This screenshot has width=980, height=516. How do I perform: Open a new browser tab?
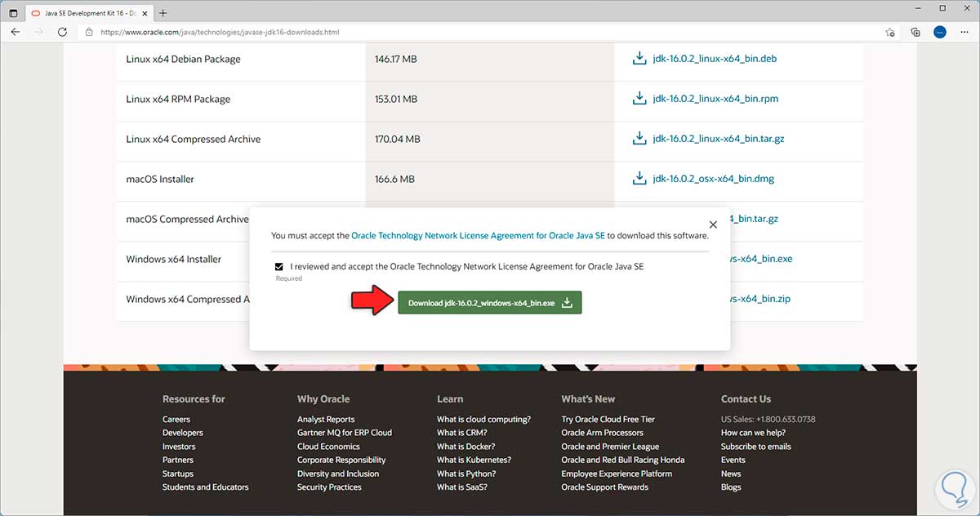click(x=163, y=13)
